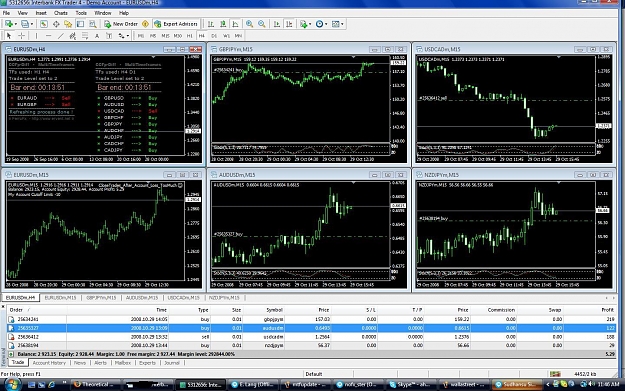
Task: Switch timeframe to W1
Action: 226,36
